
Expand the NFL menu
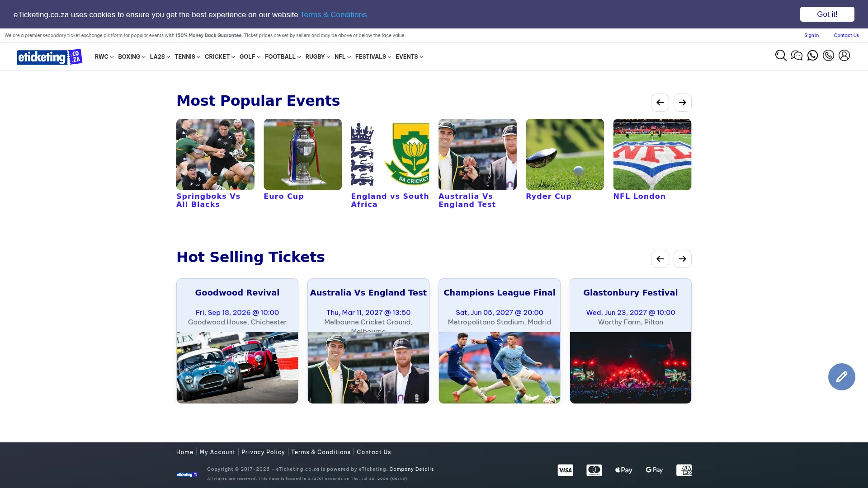[342, 57]
